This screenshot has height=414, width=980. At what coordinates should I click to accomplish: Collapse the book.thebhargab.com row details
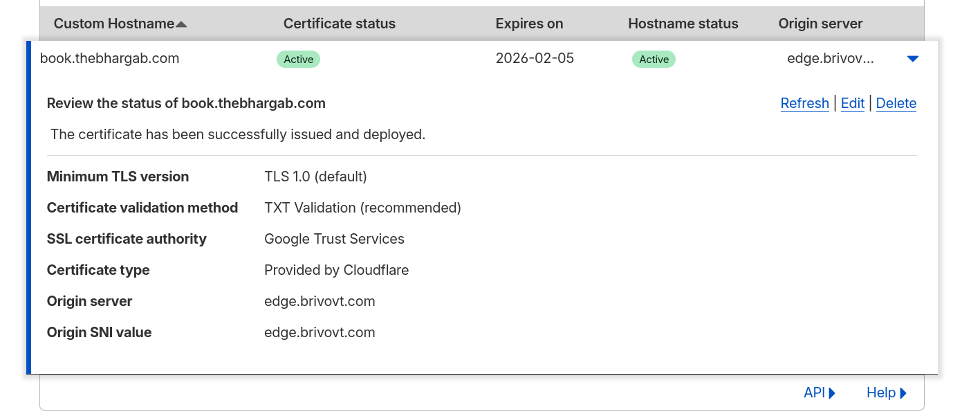coord(912,59)
